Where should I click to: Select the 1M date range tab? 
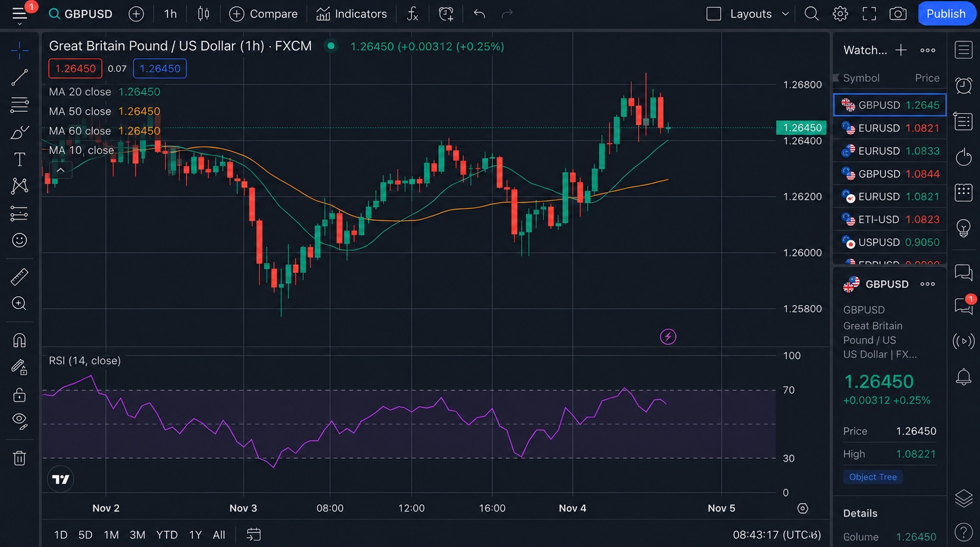tap(111, 535)
